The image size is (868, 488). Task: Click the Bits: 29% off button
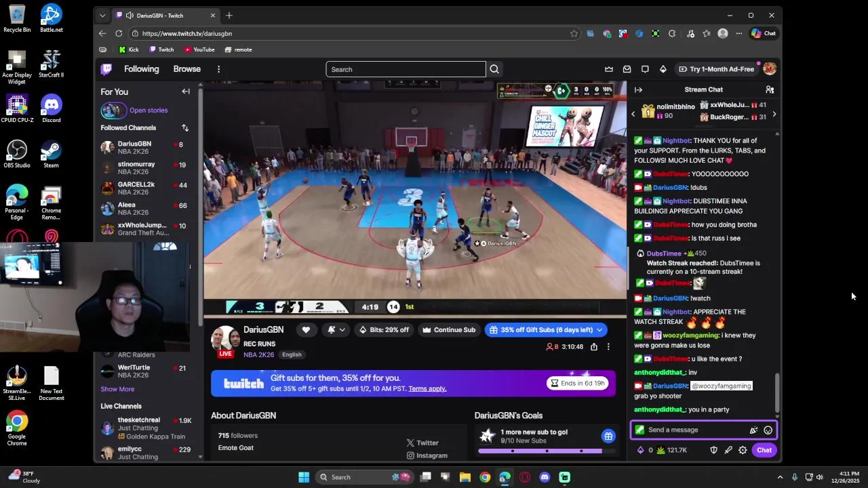click(384, 330)
